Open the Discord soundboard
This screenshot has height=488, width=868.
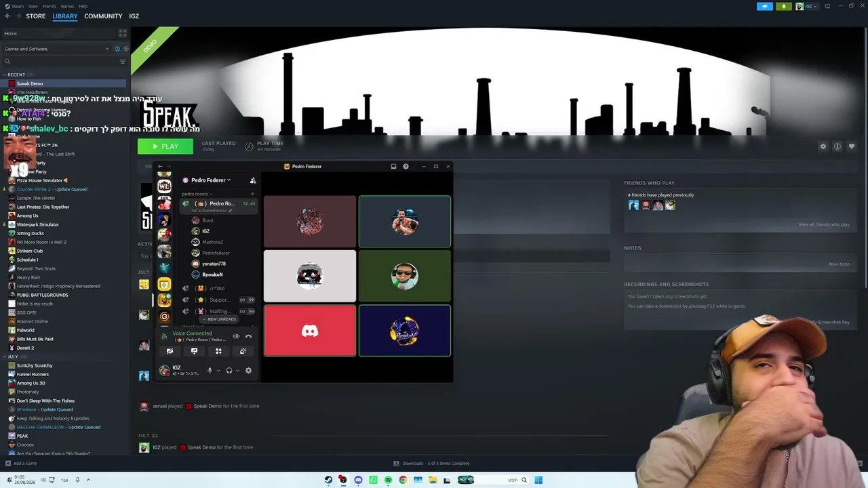tap(243, 351)
